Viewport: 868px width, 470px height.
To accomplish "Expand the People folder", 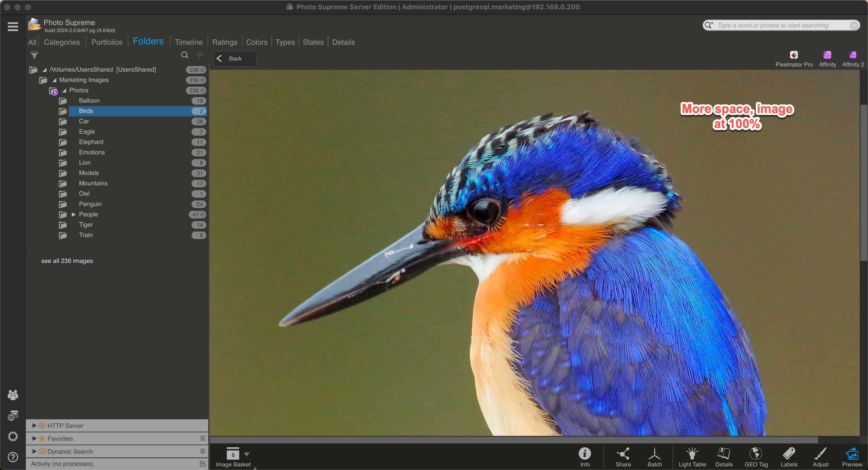I will point(74,214).
